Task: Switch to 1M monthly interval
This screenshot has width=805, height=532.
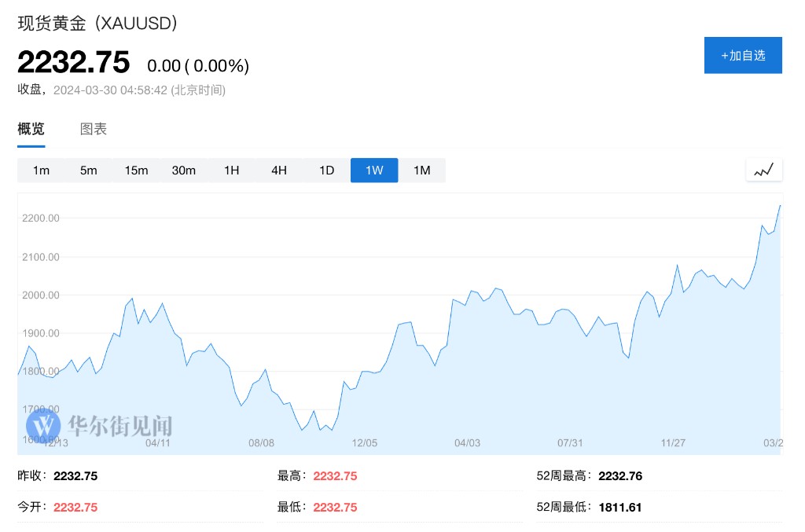Action: (422, 171)
